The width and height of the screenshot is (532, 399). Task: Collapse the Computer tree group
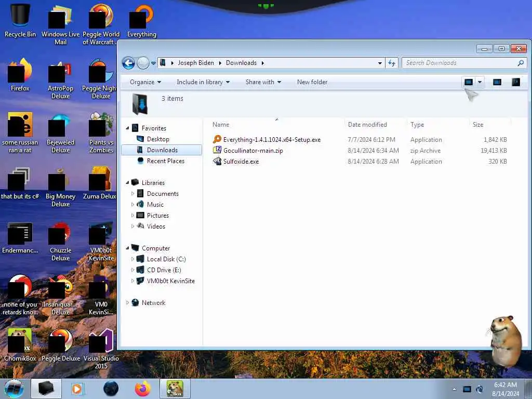coord(128,248)
